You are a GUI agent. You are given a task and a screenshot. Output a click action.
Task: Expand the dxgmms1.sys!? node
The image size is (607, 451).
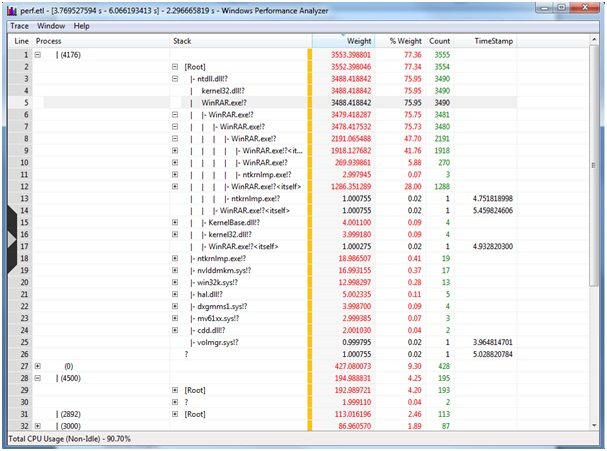pyautogui.click(x=175, y=307)
